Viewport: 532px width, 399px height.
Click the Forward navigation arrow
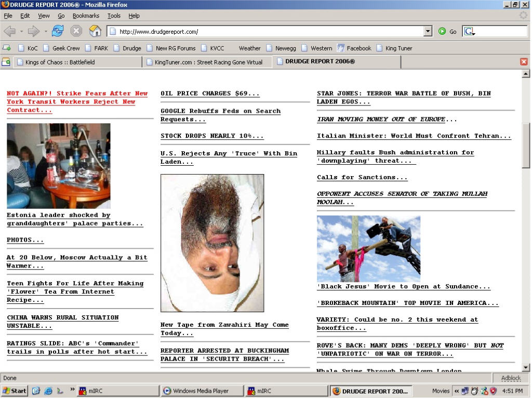(33, 32)
